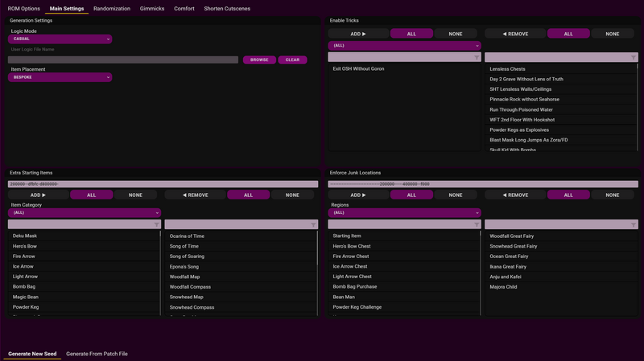Click the Extra Starting Items code field
This screenshot has height=361, width=644.
tap(163, 184)
